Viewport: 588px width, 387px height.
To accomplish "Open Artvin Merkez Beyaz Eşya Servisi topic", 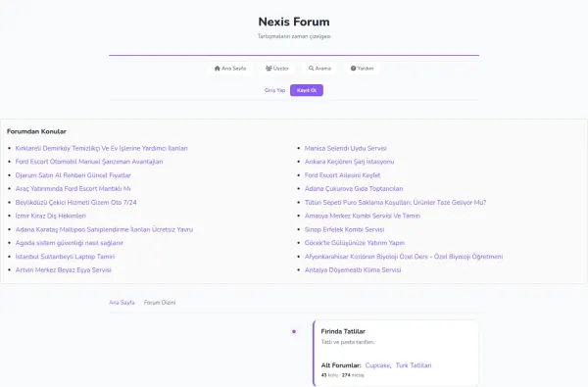I will (63, 270).
